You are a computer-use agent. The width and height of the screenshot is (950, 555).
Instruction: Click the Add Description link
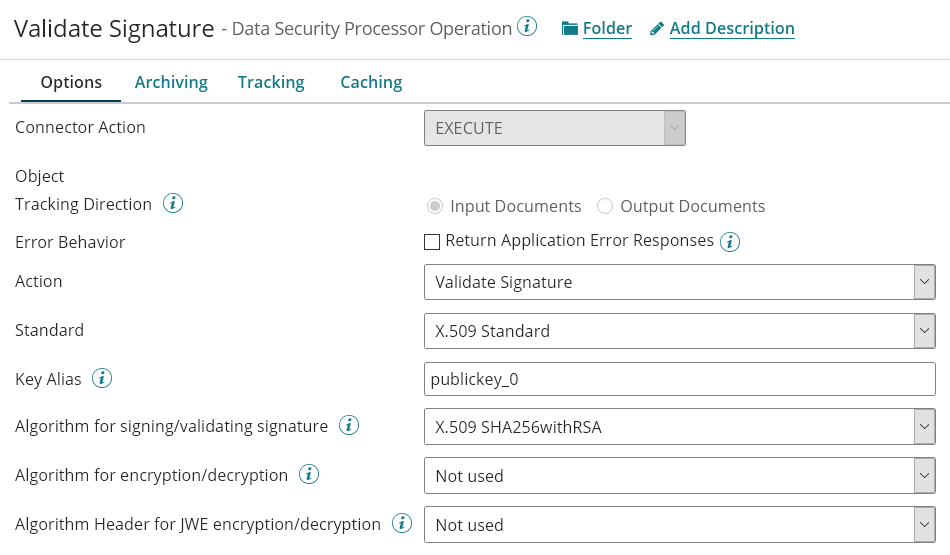[x=732, y=29]
